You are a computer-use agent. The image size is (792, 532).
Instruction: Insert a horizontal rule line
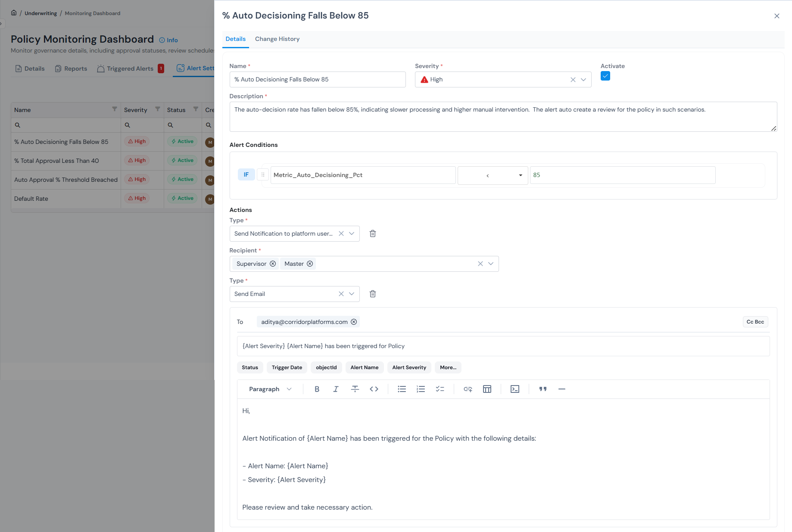(562, 389)
